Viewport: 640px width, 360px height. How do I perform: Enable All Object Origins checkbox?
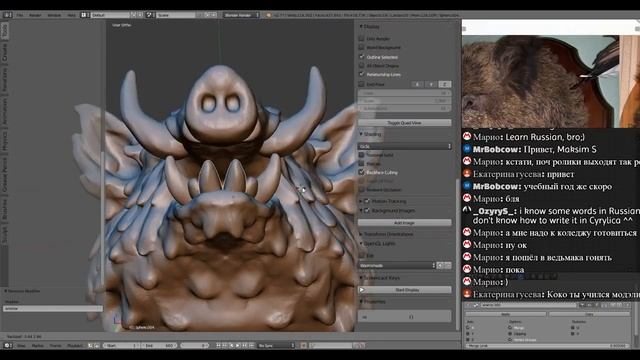pos(361,65)
